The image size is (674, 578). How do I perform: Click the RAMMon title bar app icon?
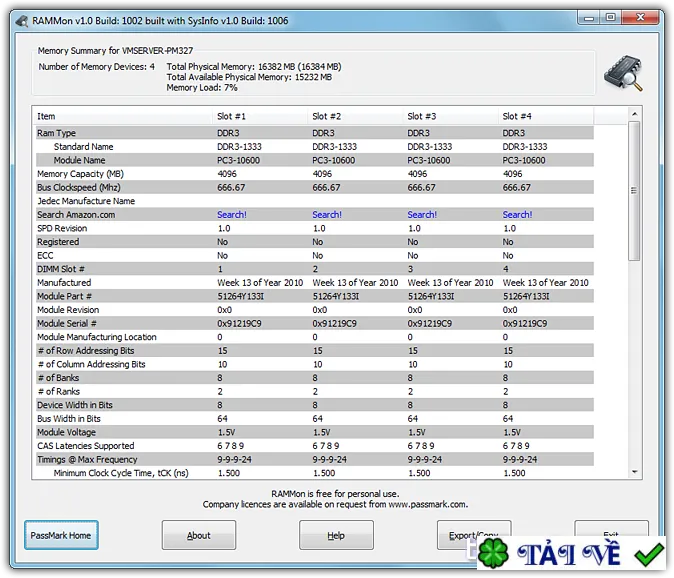click(22, 21)
